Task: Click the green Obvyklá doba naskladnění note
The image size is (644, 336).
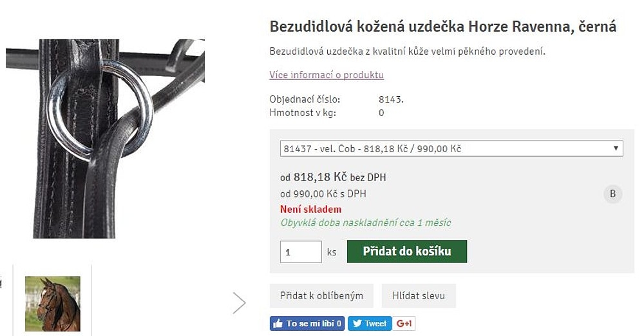Action: pos(366,223)
